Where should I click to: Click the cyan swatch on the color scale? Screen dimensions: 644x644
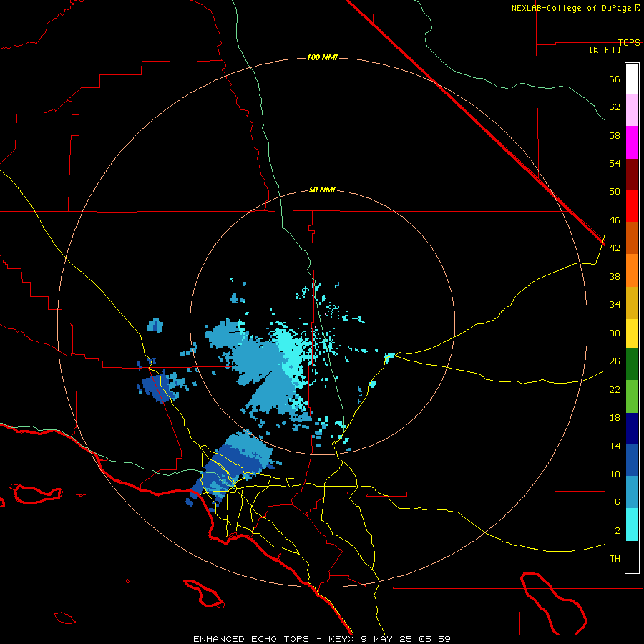(632, 525)
